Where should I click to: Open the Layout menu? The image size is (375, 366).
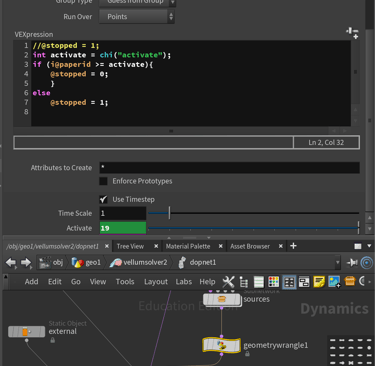point(156,282)
